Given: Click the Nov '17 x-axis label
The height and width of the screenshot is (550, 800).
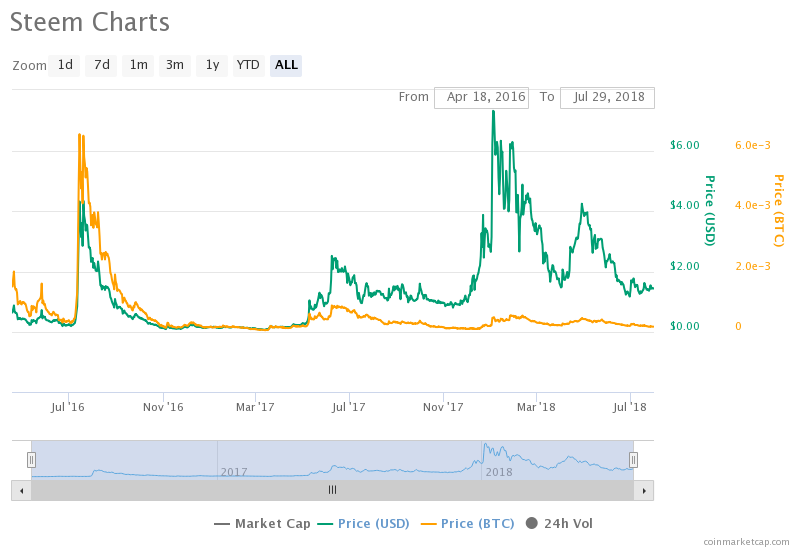Looking at the screenshot, I should [x=443, y=407].
